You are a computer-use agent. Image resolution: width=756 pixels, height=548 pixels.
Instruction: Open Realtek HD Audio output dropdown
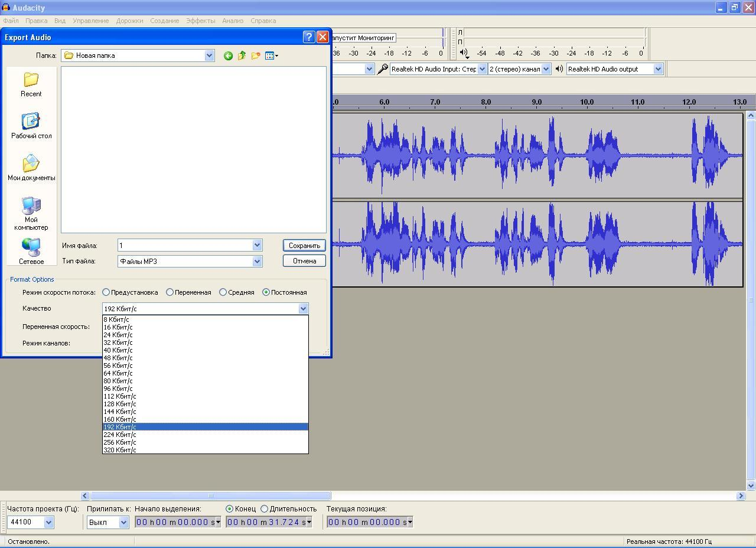coord(658,69)
